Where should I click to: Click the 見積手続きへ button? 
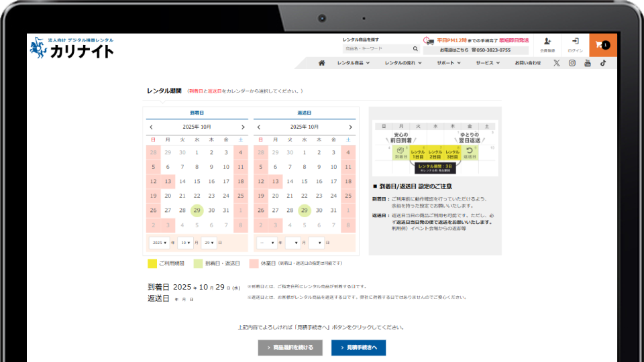[x=358, y=348]
